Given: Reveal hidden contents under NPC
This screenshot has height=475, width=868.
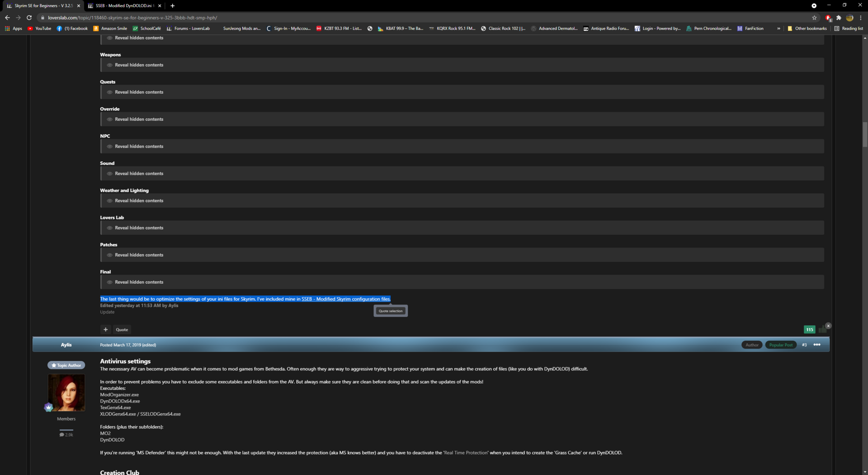Looking at the screenshot, I should coord(462,147).
